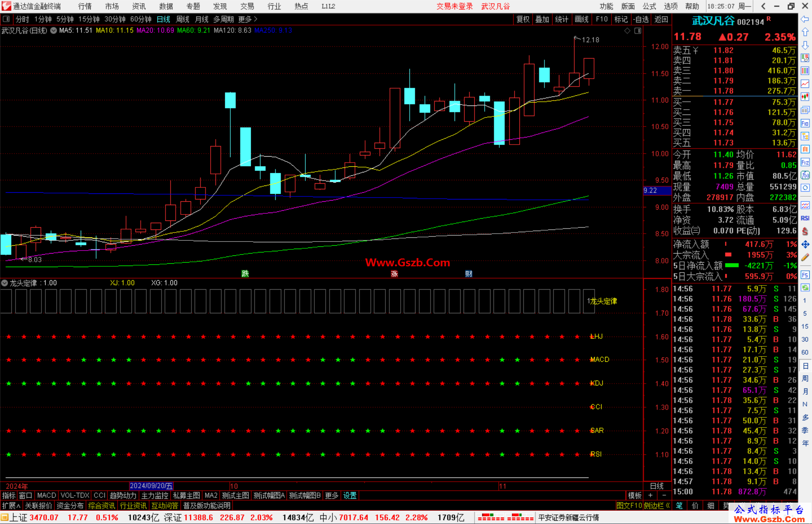812x524 pixels.
Task: Click the F10 company info sidebar icon
Action: pyautogui.click(x=805, y=123)
